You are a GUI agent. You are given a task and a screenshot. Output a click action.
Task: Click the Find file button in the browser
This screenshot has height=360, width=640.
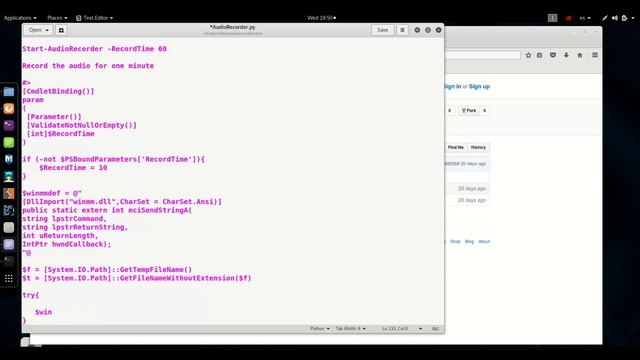[x=456, y=147]
